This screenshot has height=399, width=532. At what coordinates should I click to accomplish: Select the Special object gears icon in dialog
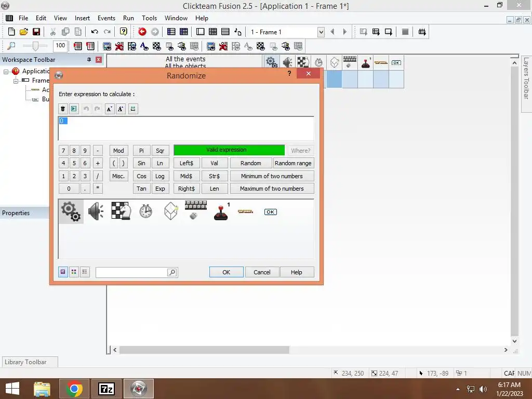pyautogui.click(x=71, y=212)
